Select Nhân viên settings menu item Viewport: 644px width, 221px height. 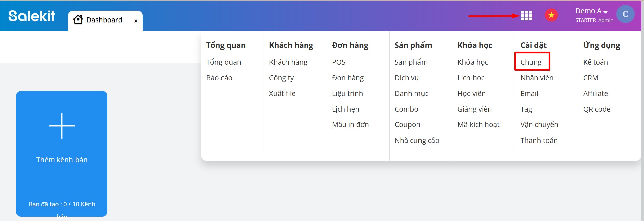(537, 78)
